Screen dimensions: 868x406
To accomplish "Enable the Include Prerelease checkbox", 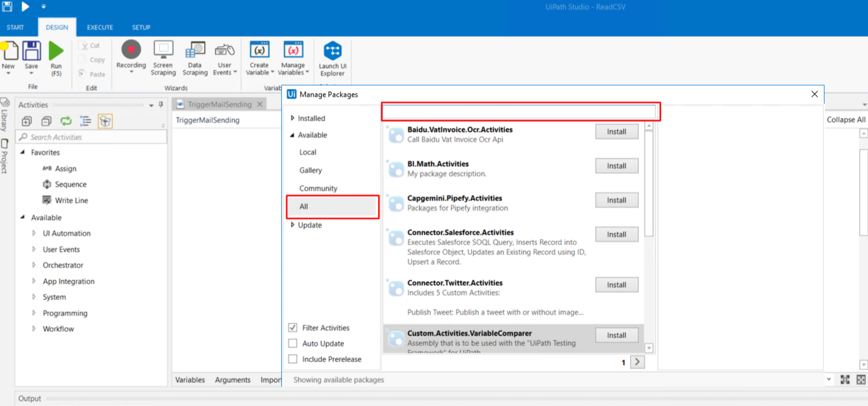I will coord(292,359).
